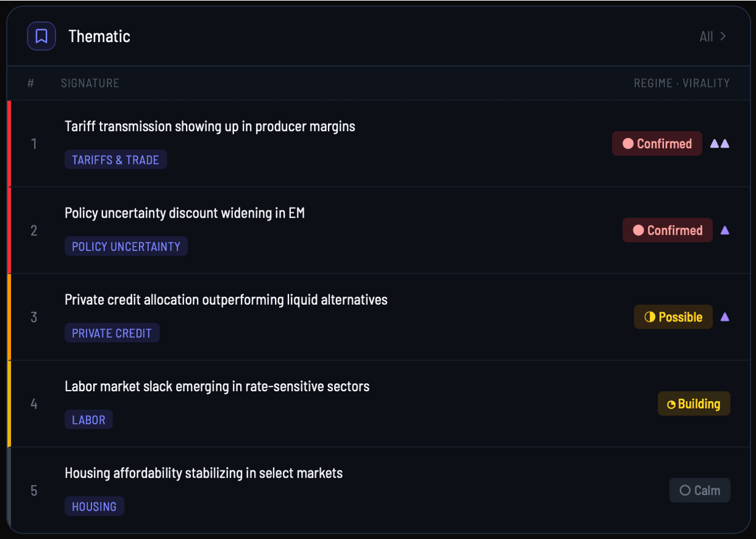Click the virality triangle on Private credit row

(x=725, y=317)
